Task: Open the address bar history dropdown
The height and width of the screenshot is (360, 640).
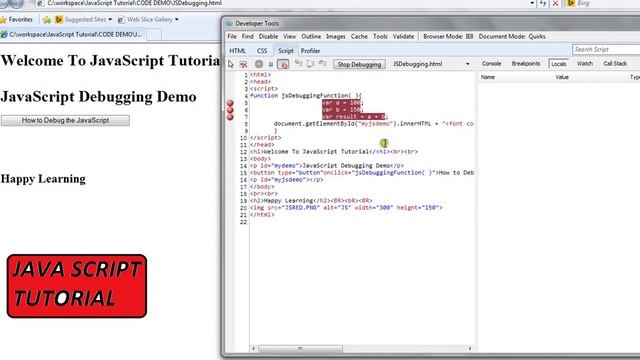Action: click(x=532, y=3)
